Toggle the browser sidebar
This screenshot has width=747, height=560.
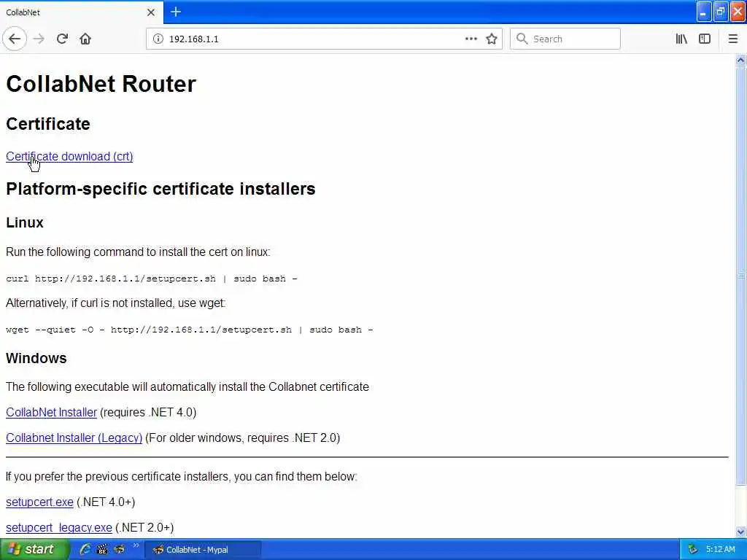[x=705, y=39]
